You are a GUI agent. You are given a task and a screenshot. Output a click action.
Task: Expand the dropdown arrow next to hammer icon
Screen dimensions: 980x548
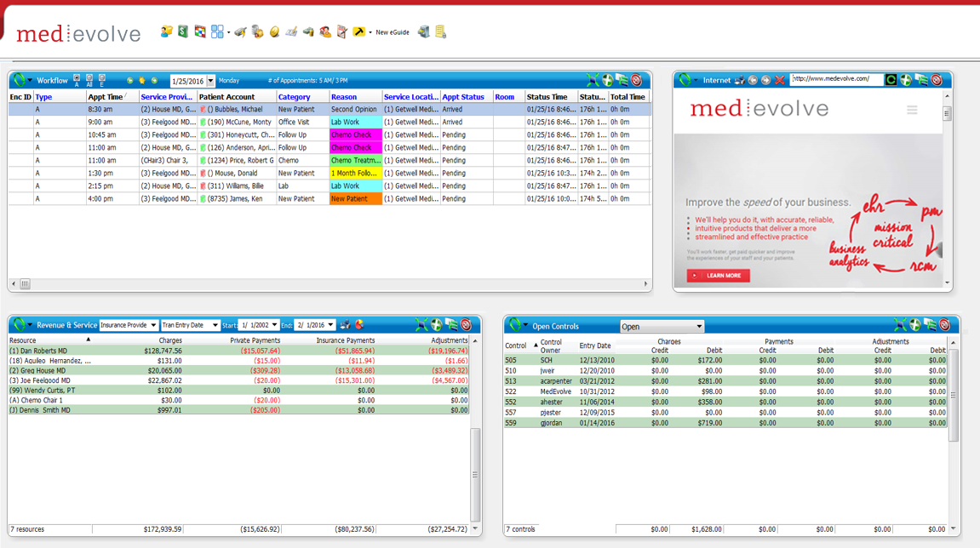(370, 32)
